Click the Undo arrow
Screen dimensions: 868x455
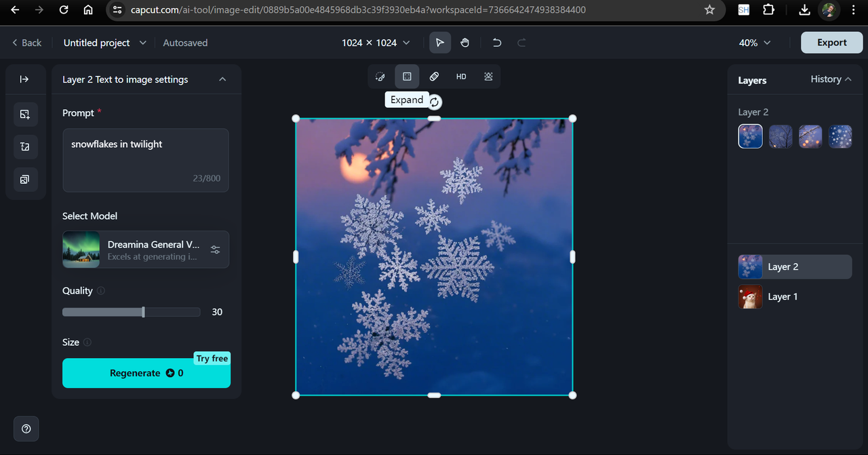[x=497, y=43]
